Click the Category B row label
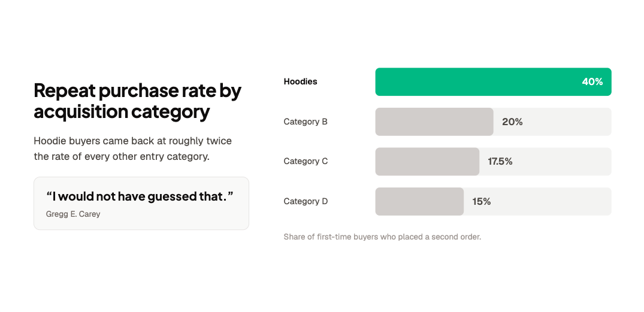This screenshot has height=312, width=644. tap(305, 122)
